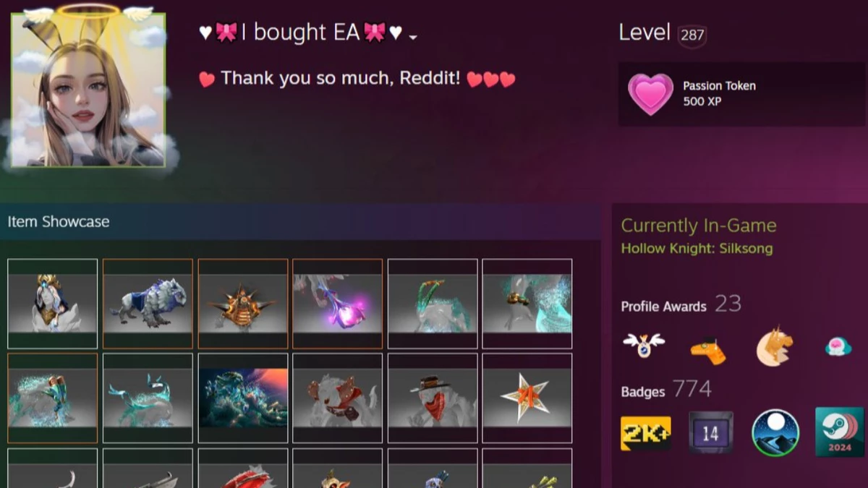Open the purple 14 years badge
868x488 pixels.
[710, 433]
